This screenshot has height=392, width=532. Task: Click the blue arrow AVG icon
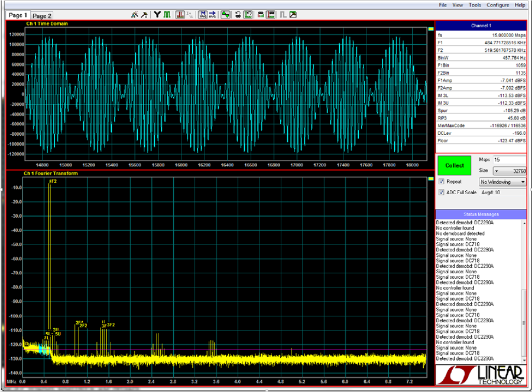point(212,15)
